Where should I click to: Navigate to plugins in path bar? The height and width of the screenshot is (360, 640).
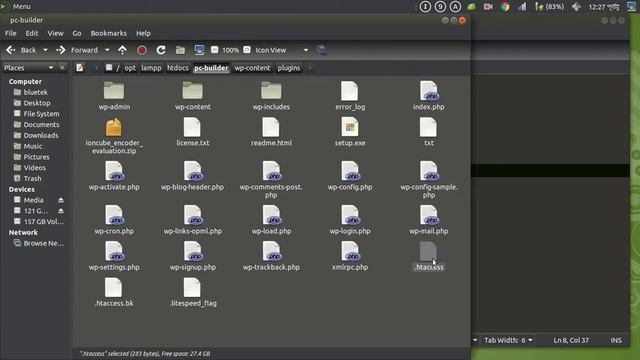289,68
